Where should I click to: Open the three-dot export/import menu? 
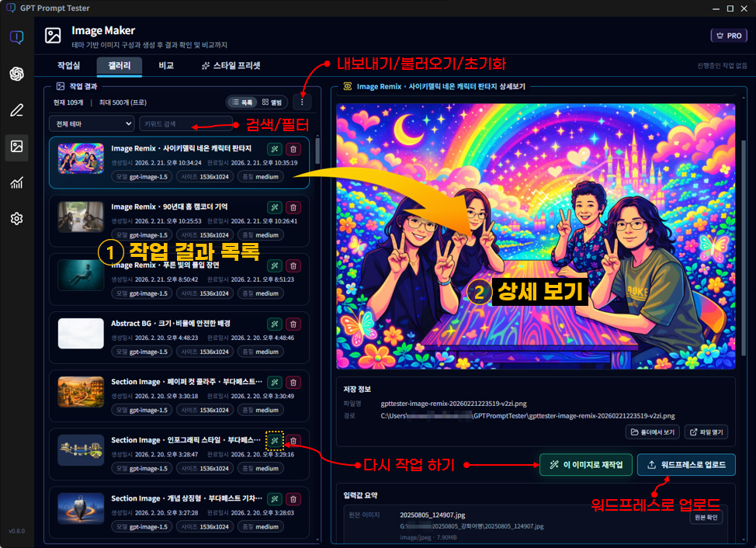(x=303, y=102)
